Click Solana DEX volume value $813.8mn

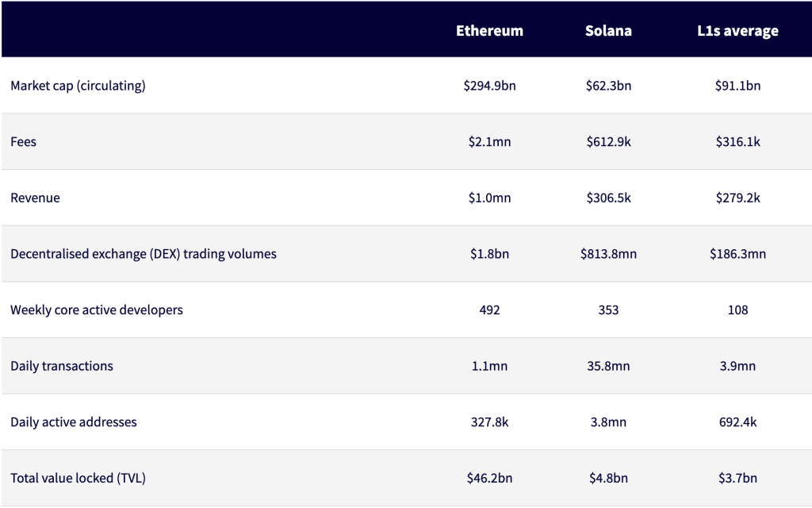click(608, 253)
